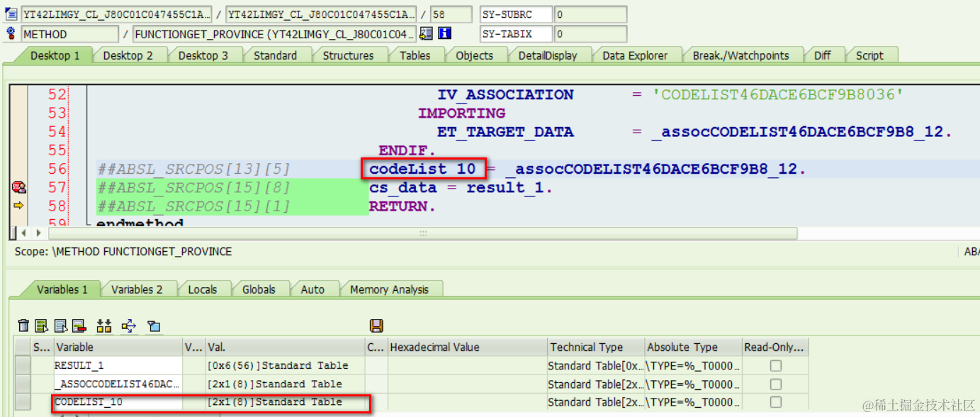Toggle Read-Only checkbox for CODELIST_10
This screenshot has width=980, height=417.
776,401
